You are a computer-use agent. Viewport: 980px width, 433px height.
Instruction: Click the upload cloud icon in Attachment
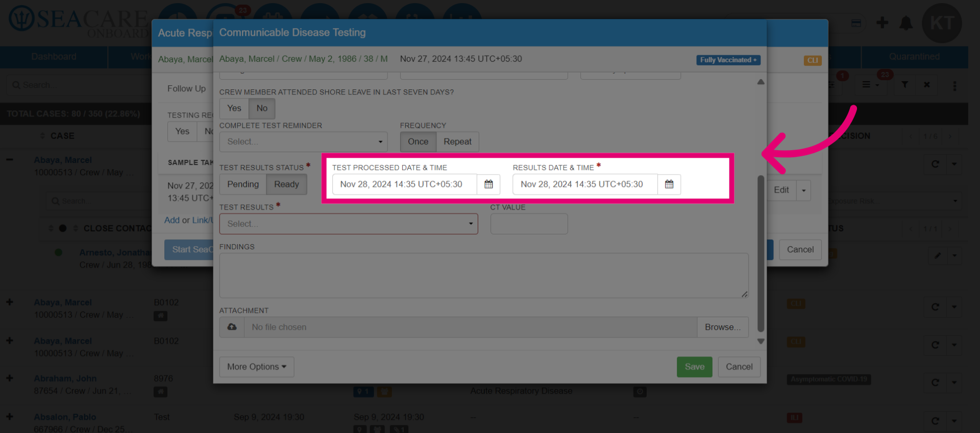pyautogui.click(x=232, y=327)
